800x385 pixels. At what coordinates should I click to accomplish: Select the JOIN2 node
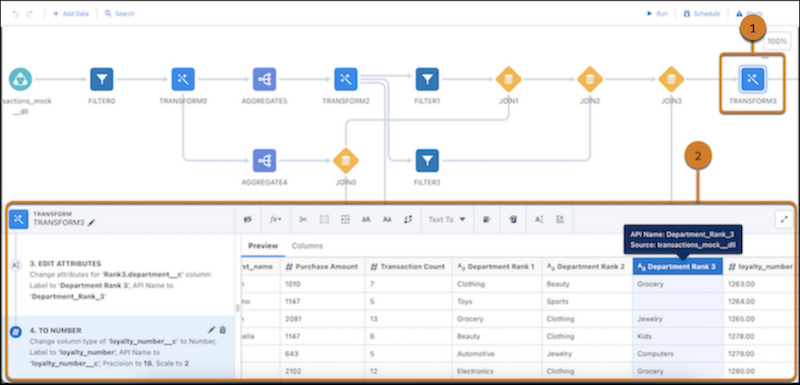[590, 79]
